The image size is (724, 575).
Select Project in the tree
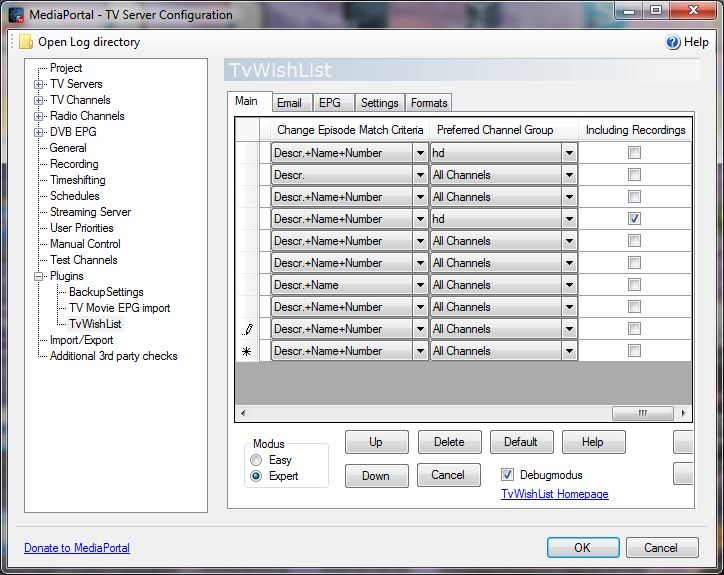(x=66, y=68)
